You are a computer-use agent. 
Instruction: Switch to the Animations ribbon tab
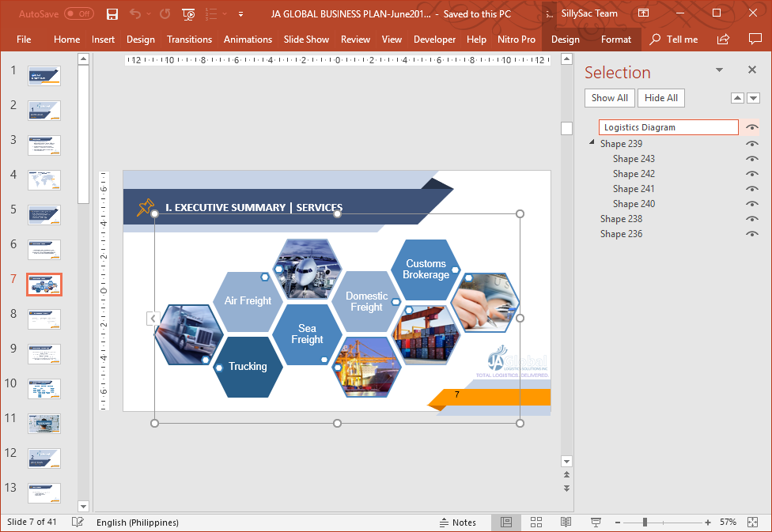[248, 38]
